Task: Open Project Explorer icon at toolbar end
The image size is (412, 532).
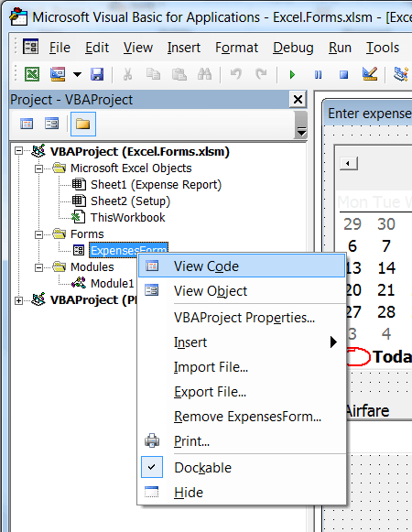Action: coord(402,74)
